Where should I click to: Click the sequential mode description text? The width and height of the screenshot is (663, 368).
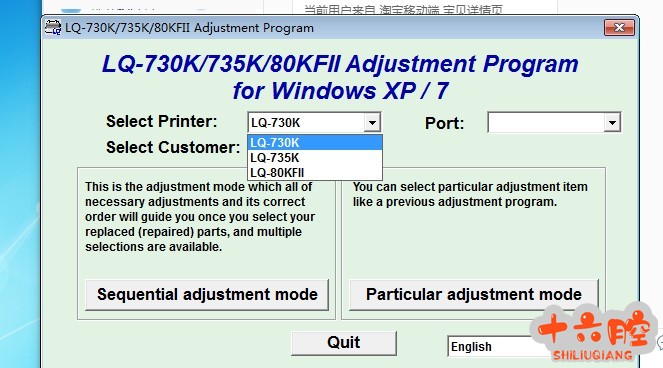200,217
